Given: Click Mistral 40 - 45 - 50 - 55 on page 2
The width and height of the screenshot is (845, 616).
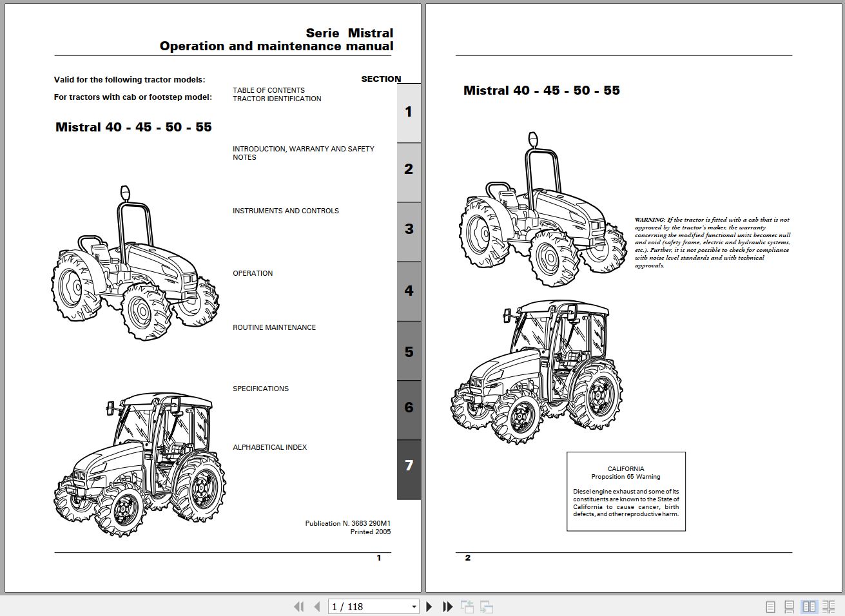Looking at the screenshot, I should [541, 90].
